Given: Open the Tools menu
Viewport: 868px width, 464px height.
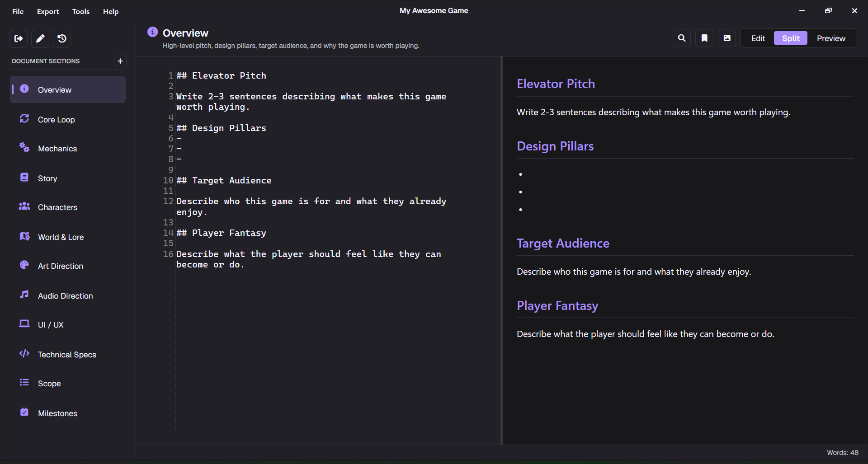Looking at the screenshot, I should pos(81,11).
